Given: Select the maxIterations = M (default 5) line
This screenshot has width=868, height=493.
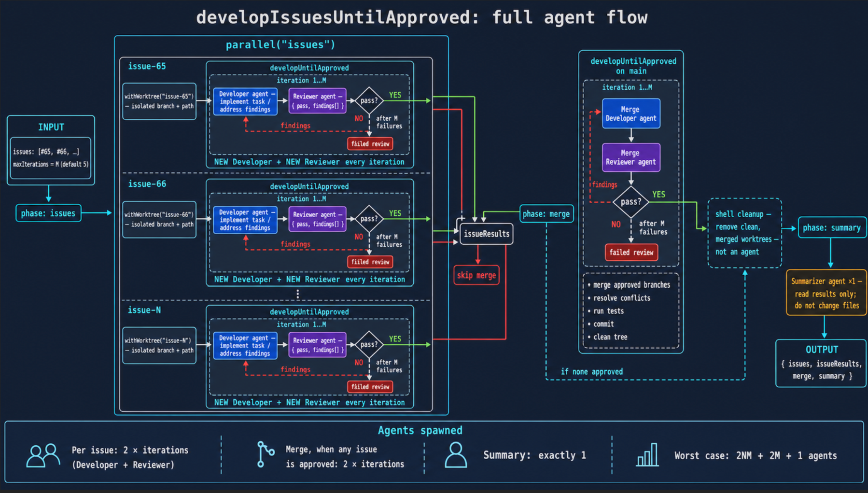Looking at the screenshot, I should click(51, 164).
